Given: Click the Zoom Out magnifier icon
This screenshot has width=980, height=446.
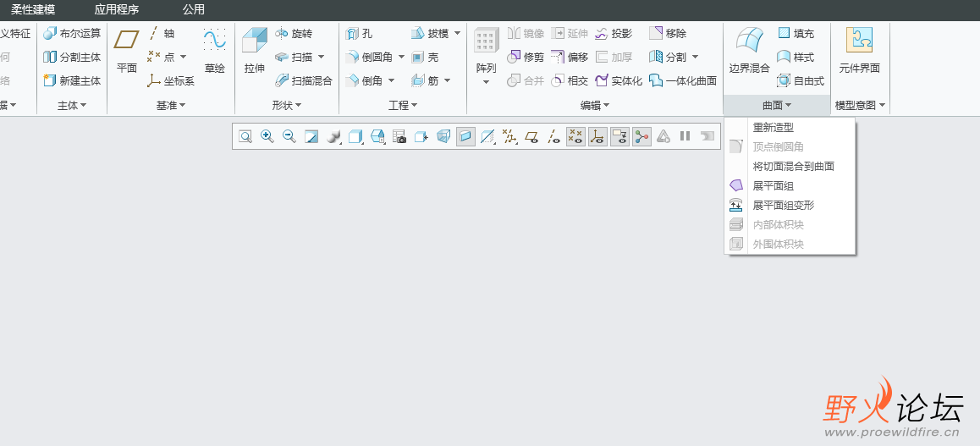Looking at the screenshot, I should 289,137.
